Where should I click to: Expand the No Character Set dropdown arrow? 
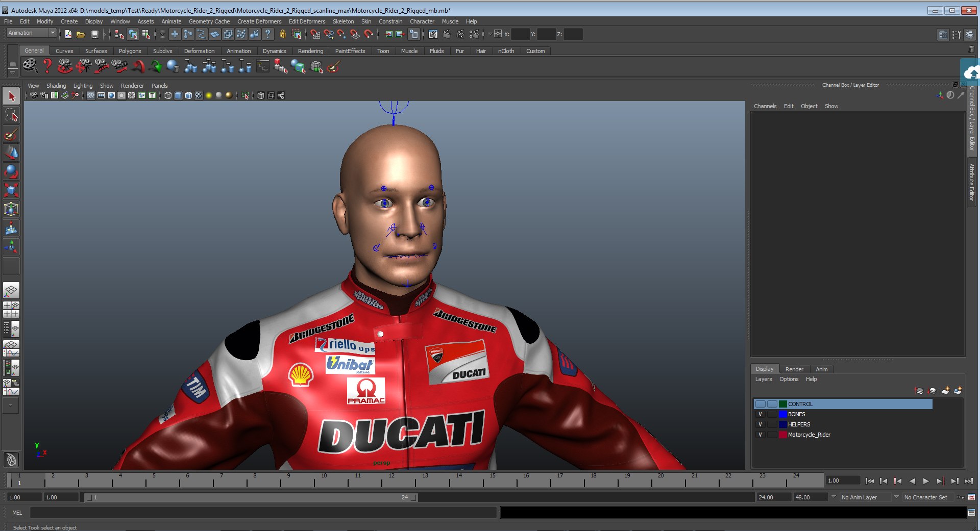(896, 497)
